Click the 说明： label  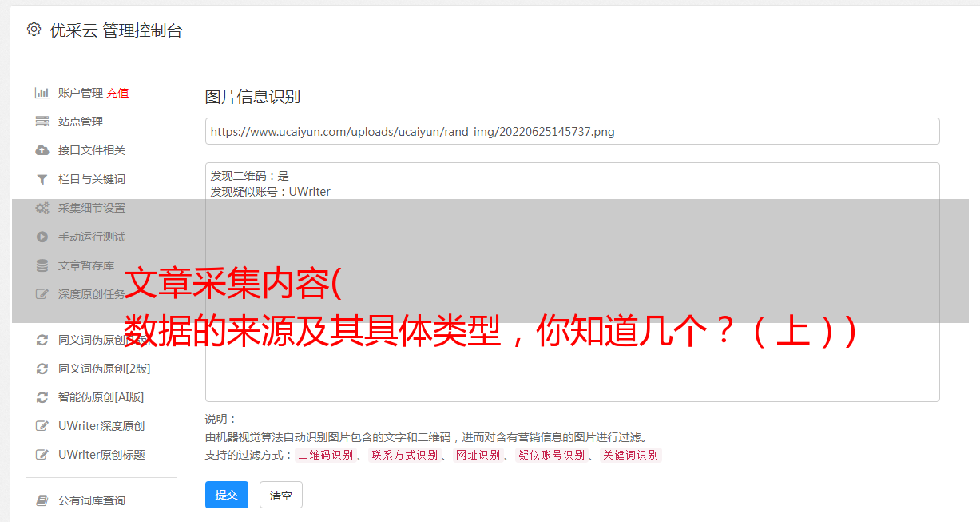tap(221, 419)
